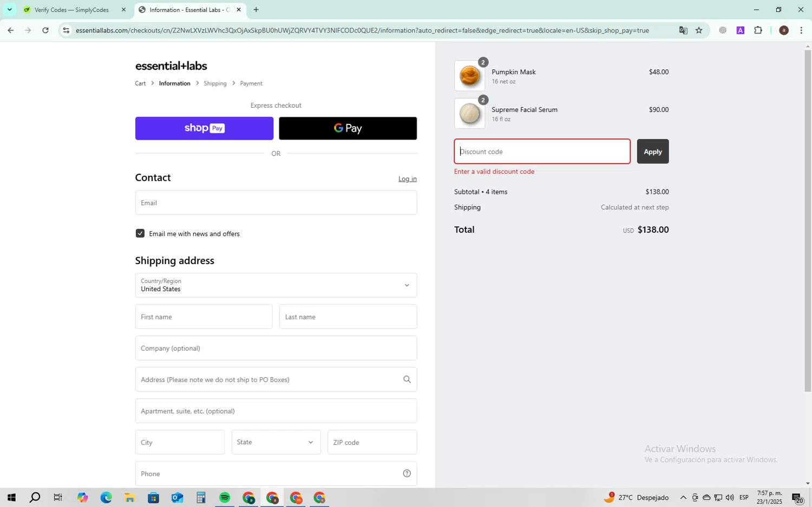Focus the Discount code field
This screenshot has height=507, width=812.
coord(542,152)
